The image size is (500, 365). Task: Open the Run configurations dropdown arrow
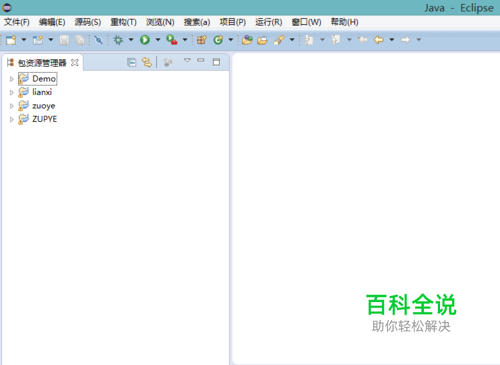pyautogui.click(x=158, y=40)
